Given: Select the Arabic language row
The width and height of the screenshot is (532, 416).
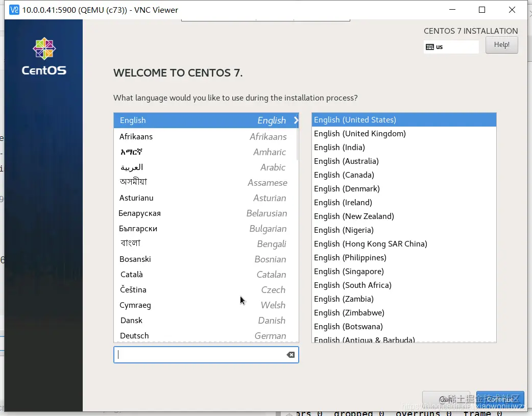Looking at the screenshot, I should pos(206,167).
